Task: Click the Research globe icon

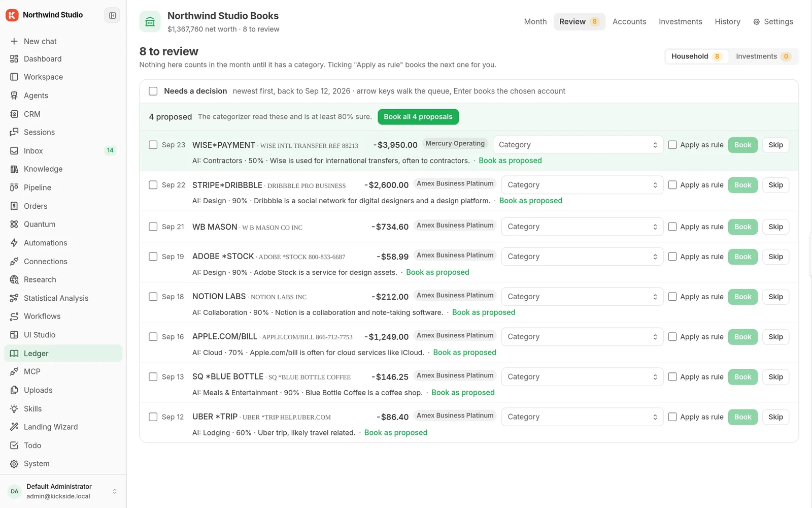Action: pos(14,279)
